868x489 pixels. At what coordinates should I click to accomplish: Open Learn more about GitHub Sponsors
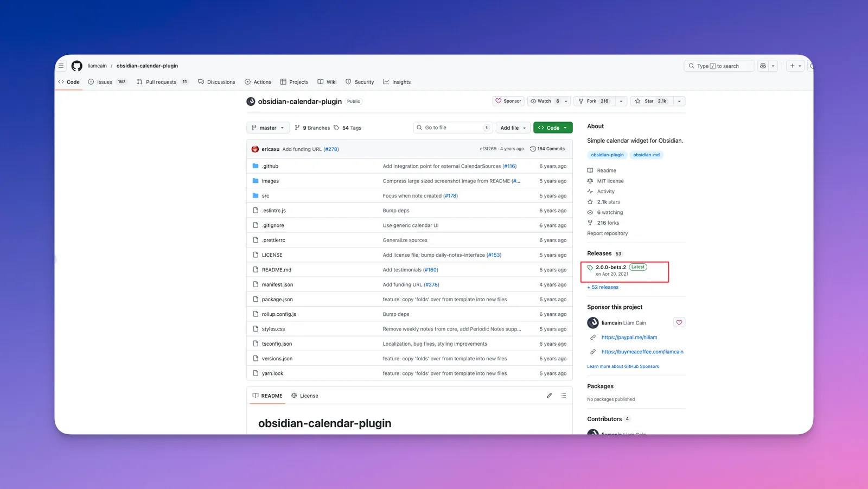(x=623, y=366)
